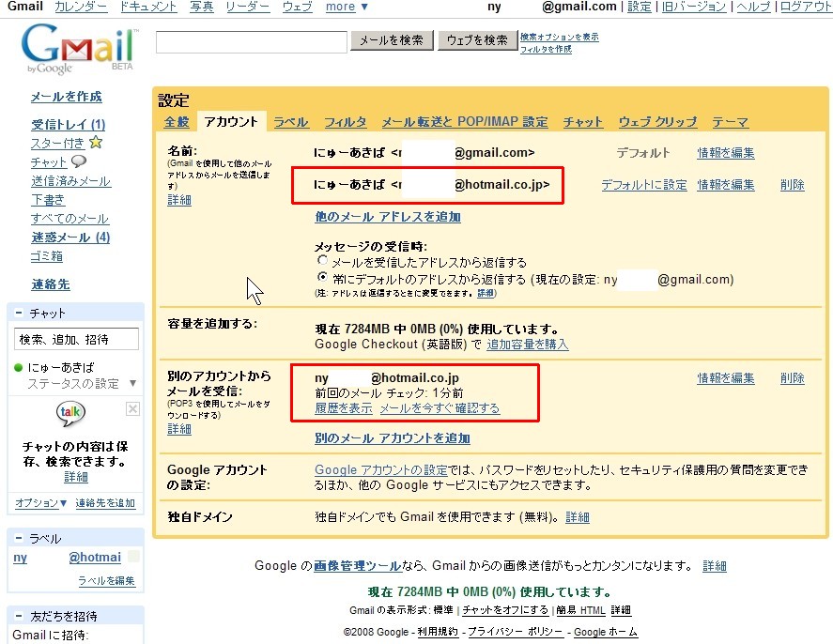
Task: Click チャットをオフにする link
Action: [505, 610]
